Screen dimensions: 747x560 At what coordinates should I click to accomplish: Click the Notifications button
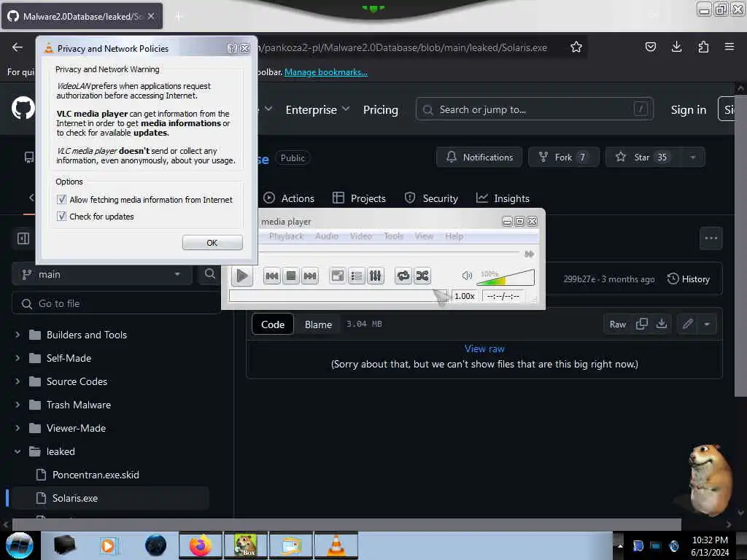point(479,157)
